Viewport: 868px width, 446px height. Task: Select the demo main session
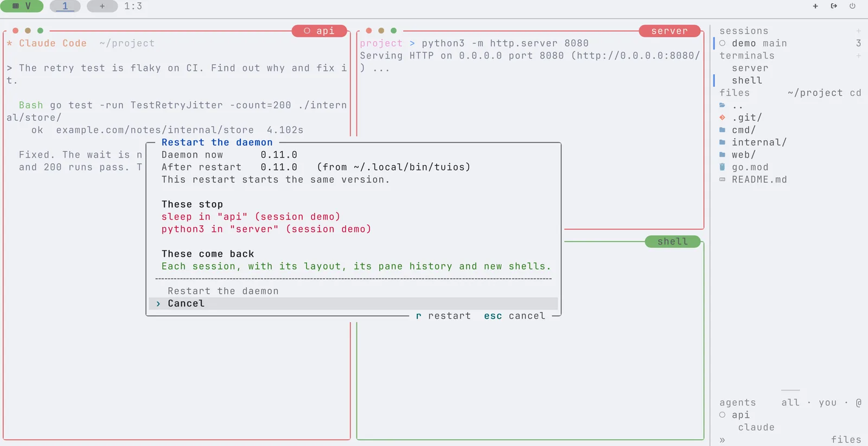coord(790,43)
